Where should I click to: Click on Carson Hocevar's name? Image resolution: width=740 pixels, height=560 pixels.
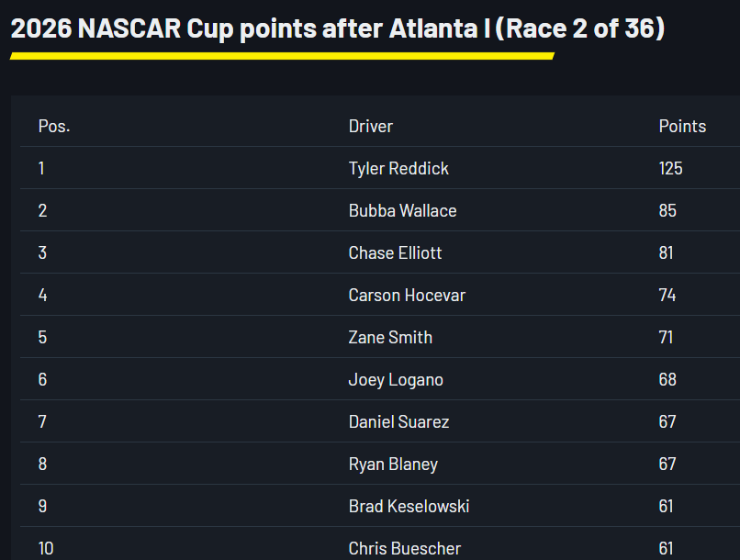[x=407, y=296]
